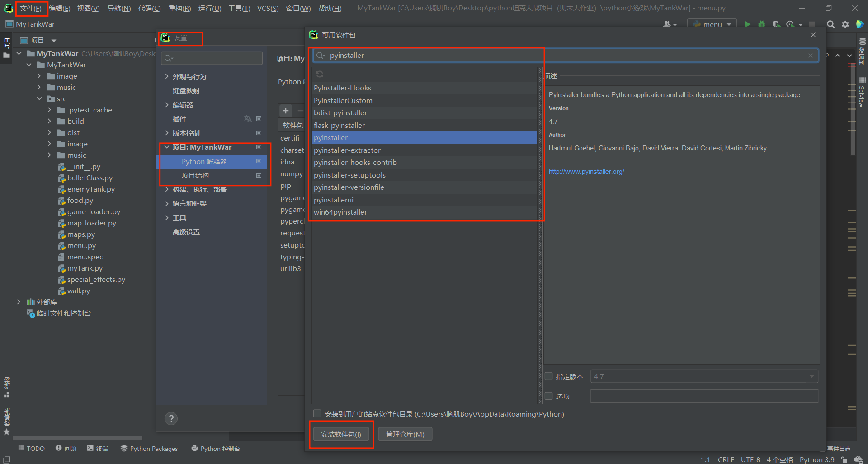Expand 语言和框架 settings section
Viewport: 868px width, 464px height.
pyautogui.click(x=167, y=204)
